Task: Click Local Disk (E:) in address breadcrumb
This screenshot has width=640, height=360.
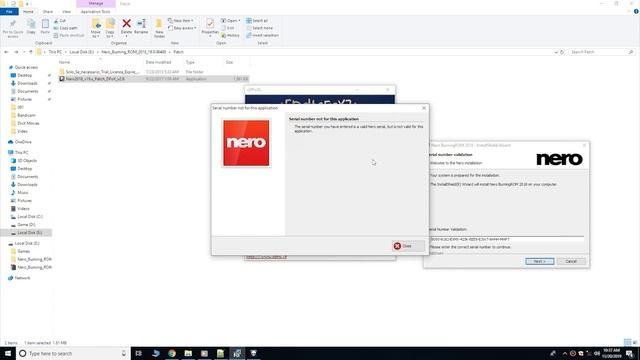Action: pyautogui.click(x=81, y=52)
